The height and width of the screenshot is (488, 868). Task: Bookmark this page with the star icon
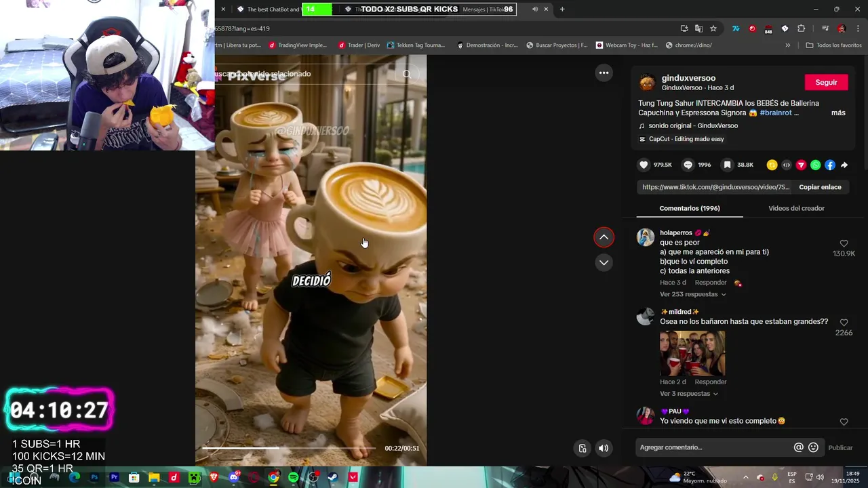713,28
